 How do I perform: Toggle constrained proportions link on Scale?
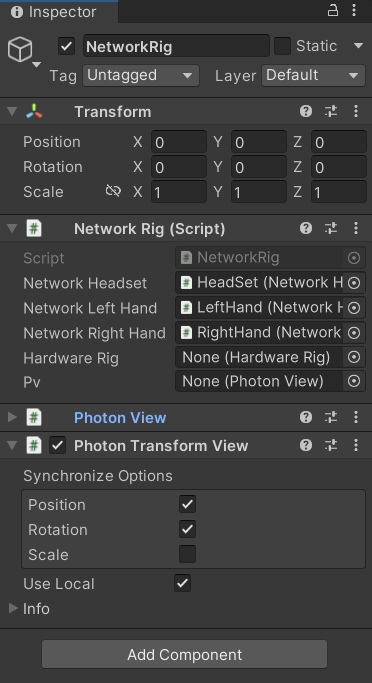113,191
